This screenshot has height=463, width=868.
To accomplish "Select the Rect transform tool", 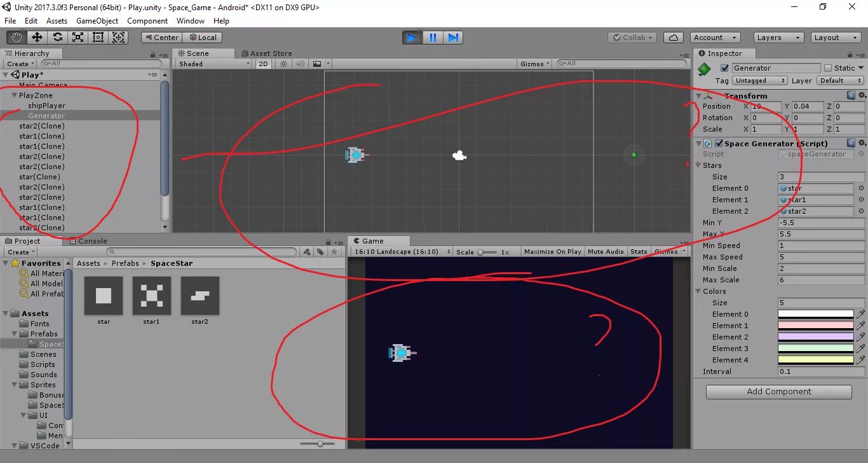I will pos(98,38).
